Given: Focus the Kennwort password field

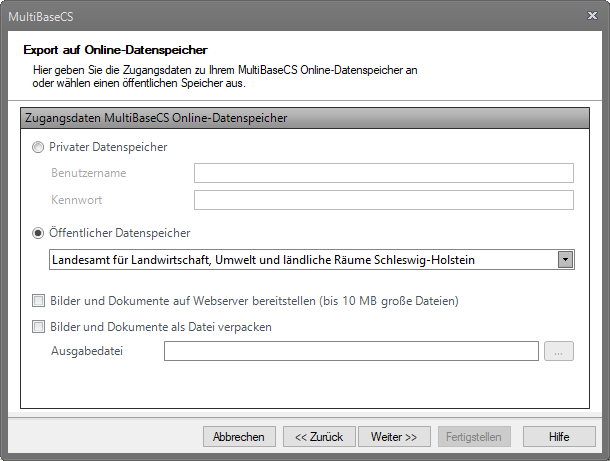Looking at the screenshot, I should [x=383, y=200].
